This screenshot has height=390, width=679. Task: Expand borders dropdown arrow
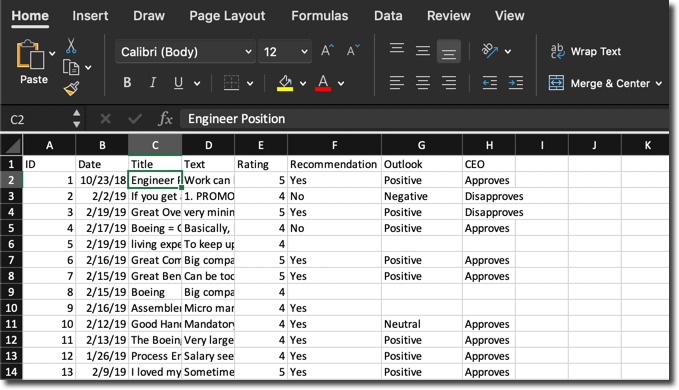coord(250,83)
